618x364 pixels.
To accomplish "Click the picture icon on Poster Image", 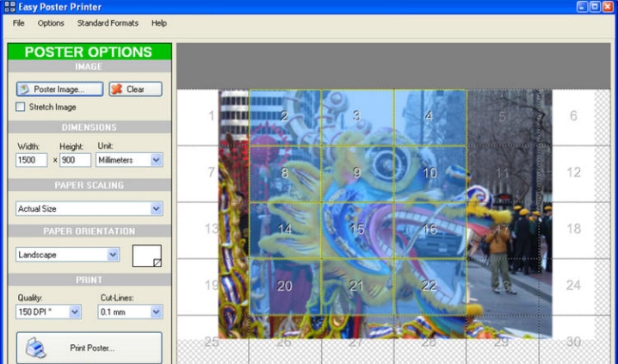I will click(24, 89).
